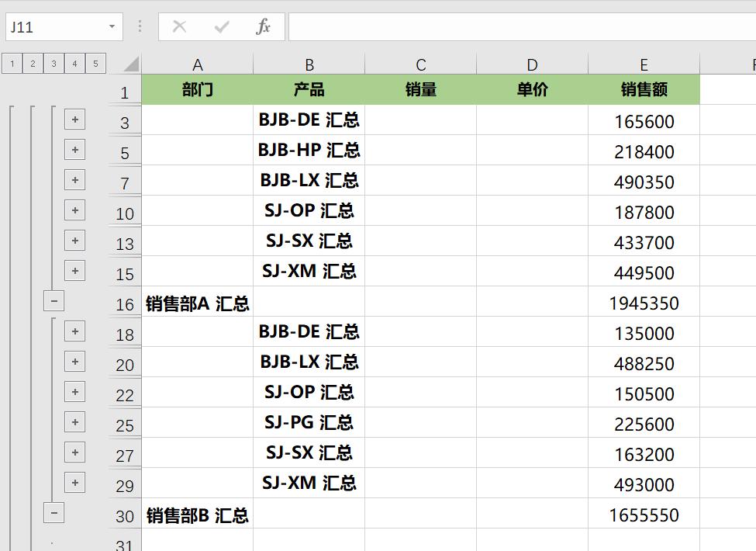This screenshot has width=756, height=551.
Task: Click the cancel (X) formula bar icon
Action: (179, 26)
